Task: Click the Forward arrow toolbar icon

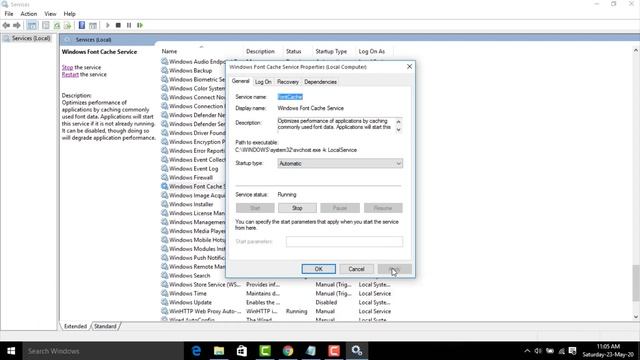Action: coord(17,25)
